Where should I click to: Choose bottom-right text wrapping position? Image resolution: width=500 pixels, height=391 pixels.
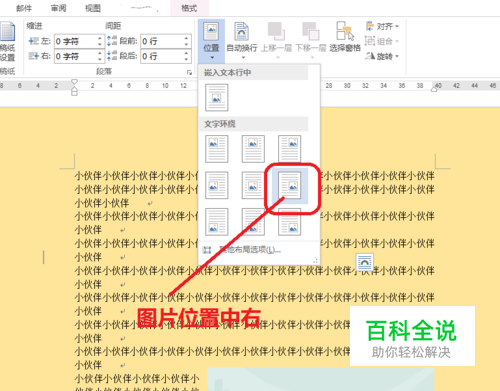click(289, 223)
